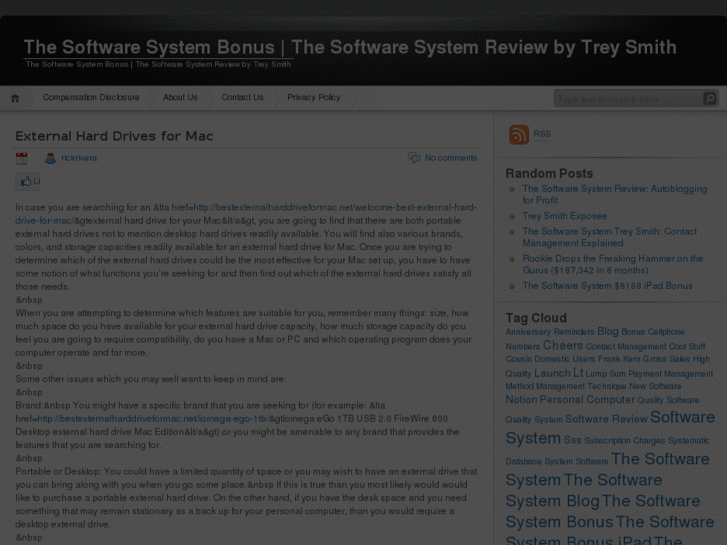Select the 'Cheers' tag
This screenshot has height=545, width=727.
[562, 346]
